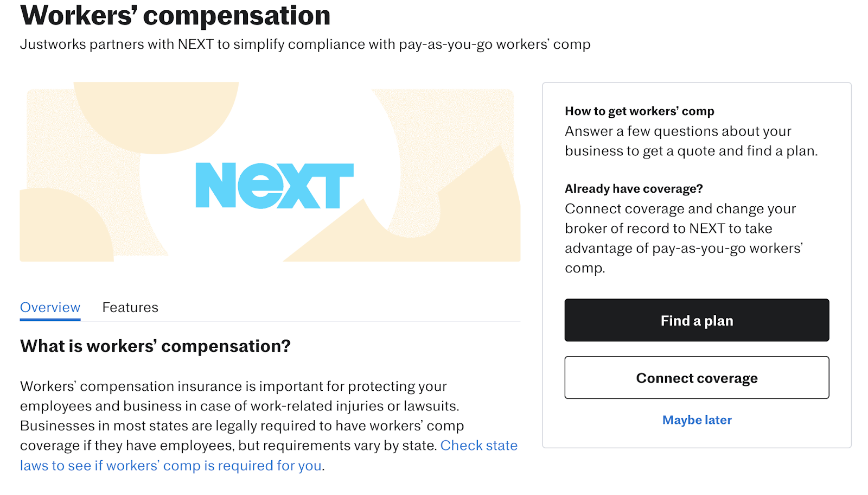
Task: Click the How to get workers' comp heading
Action: click(639, 111)
